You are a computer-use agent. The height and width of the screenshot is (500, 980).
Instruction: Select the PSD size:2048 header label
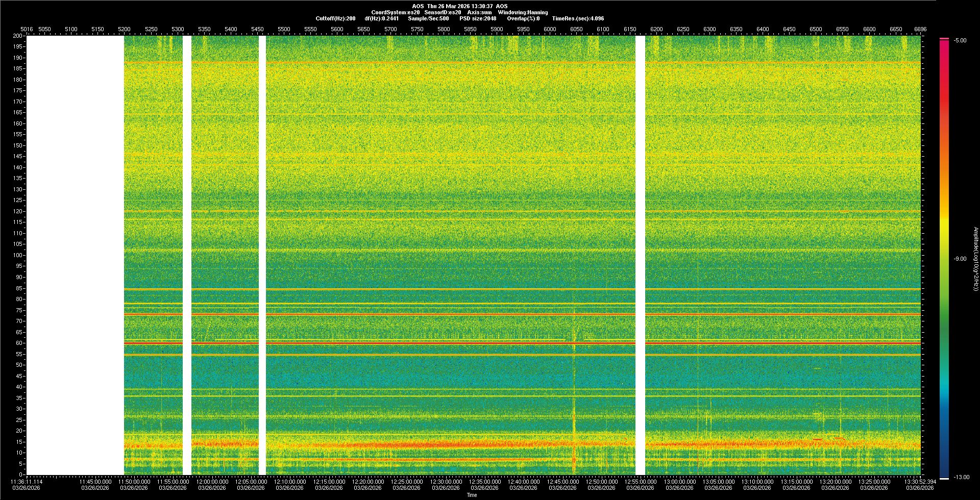[x=478, y=18]
